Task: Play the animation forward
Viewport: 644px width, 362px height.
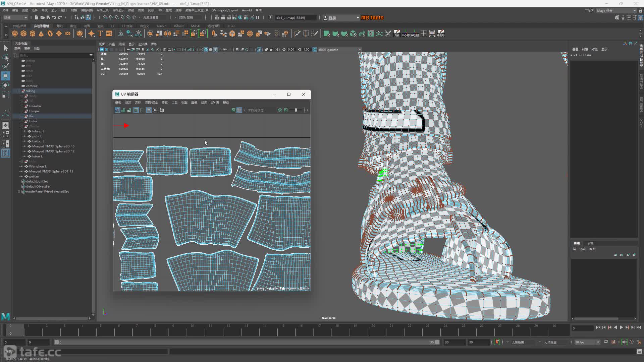Action: (621, 327)
